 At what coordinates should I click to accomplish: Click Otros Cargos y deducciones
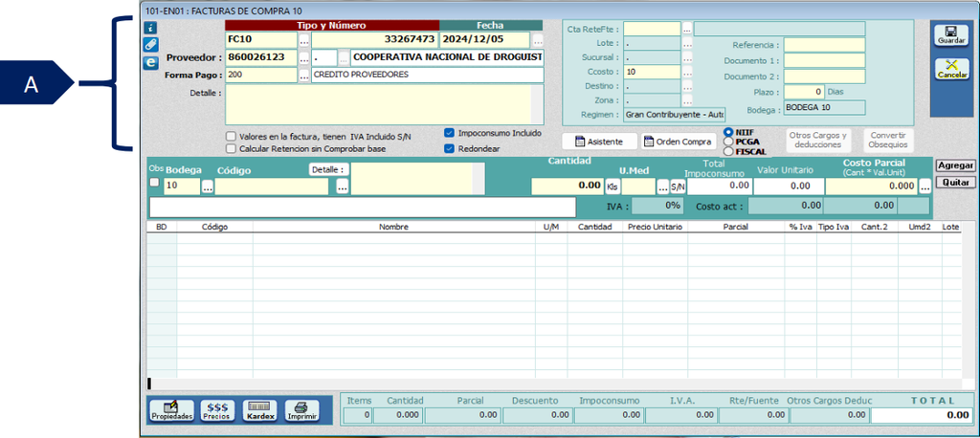[817, 140]
